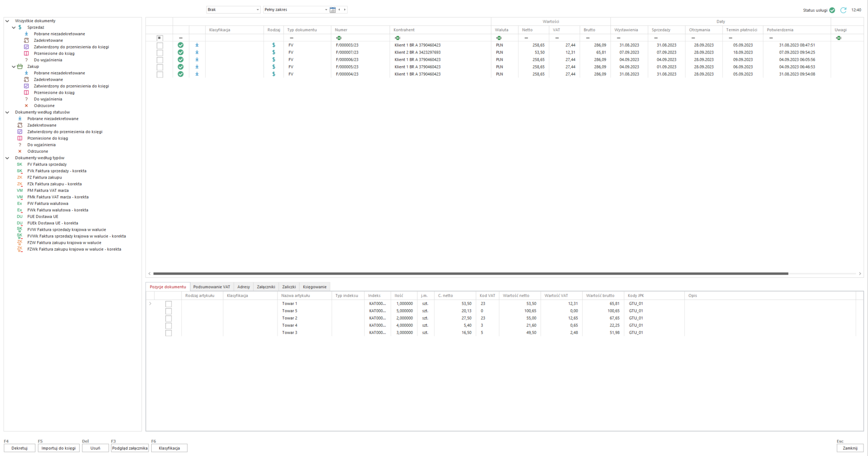Screen dimensions: 868x456
Task: Click the Zamknij button
Action: click(x=850, y=448)
